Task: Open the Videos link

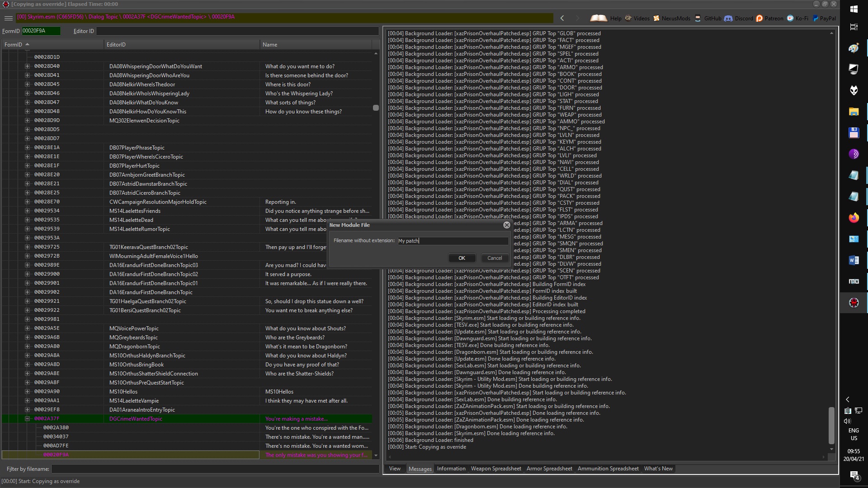Action: click(x=637, y=18)
